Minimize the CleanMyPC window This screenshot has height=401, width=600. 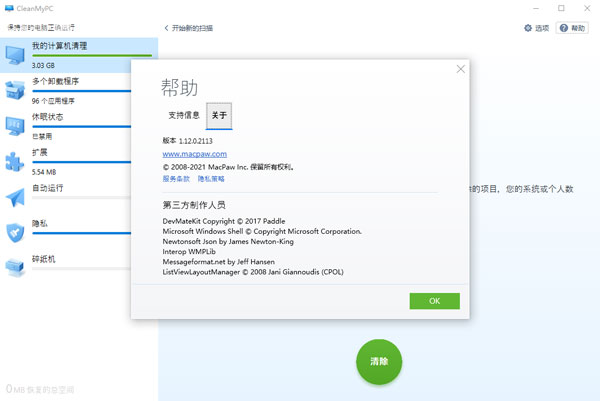[536, 8]
